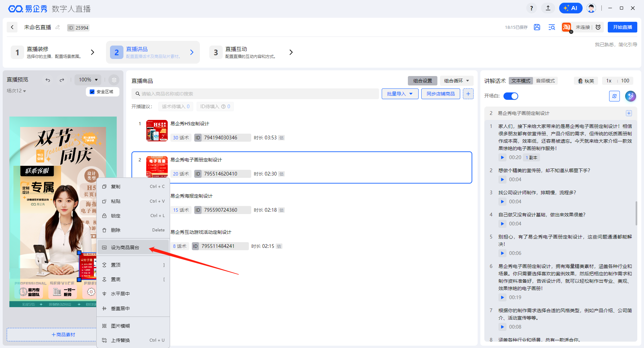Open the layers icon in preview toolbar
Screen dimensions: 644x348
[x=114, y=80]
